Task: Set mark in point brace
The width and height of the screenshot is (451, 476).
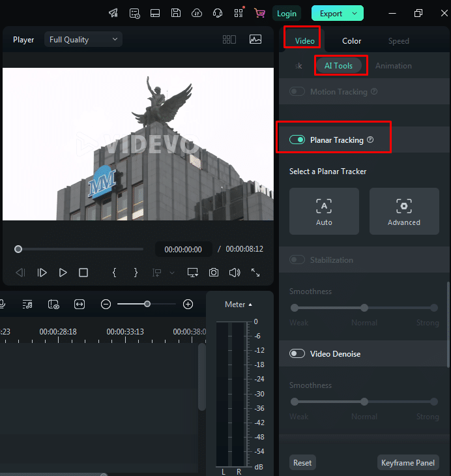Action: tap(115, 273)
